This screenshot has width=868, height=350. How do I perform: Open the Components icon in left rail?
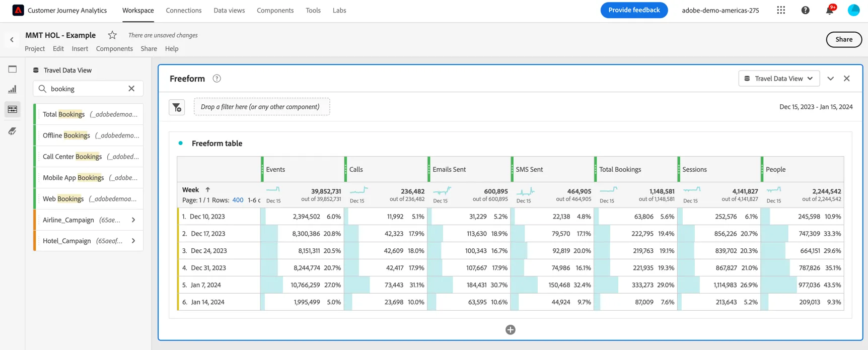pyautogui.click(x=13, y=109)
